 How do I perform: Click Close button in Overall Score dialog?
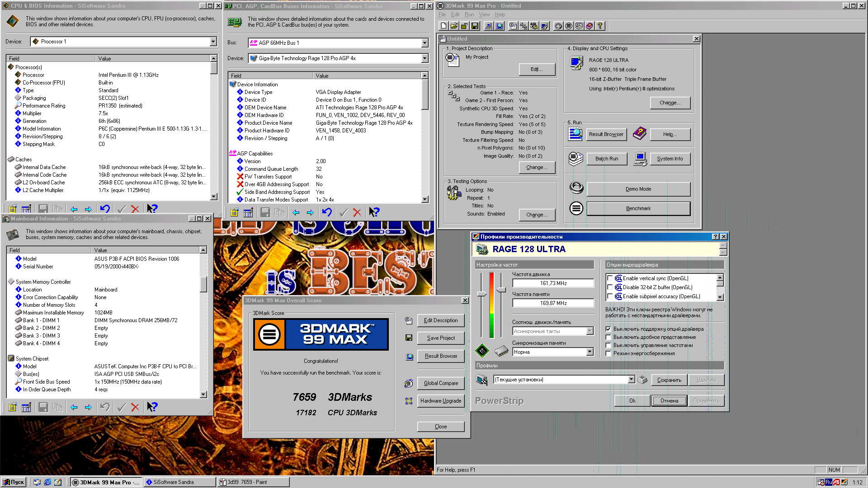coord(441,427)
